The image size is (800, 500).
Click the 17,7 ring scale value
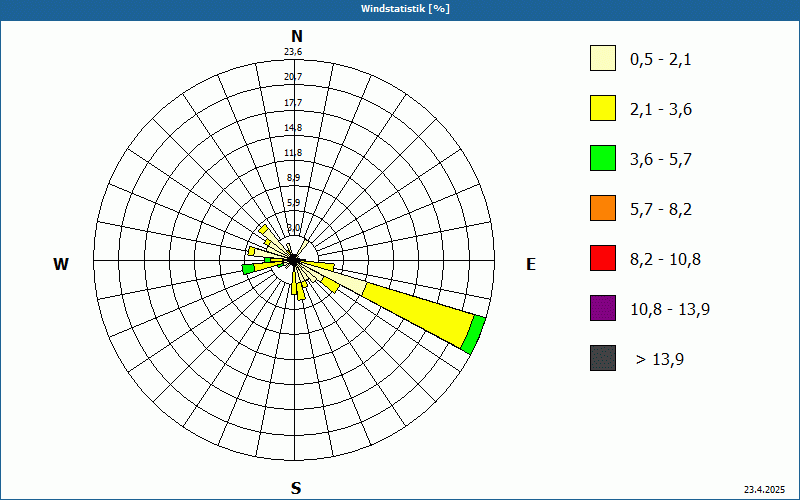tap(293, 103)
